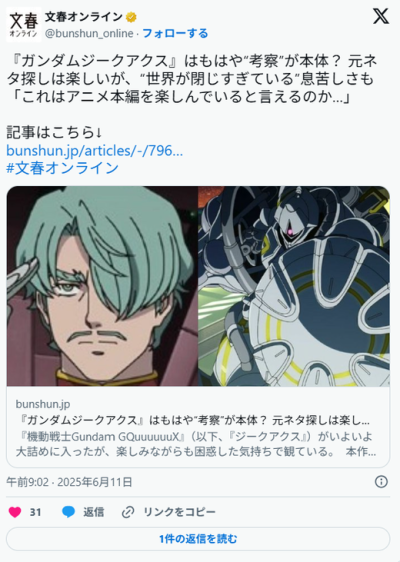Click the 文春オンライン display name

click(x=84, y=17)
